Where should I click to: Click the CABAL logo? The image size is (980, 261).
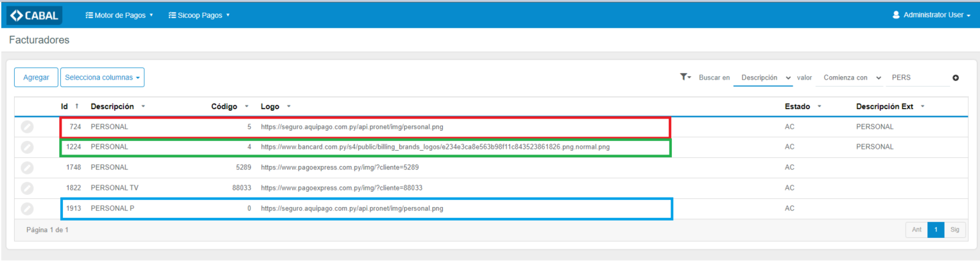point(34,15)
